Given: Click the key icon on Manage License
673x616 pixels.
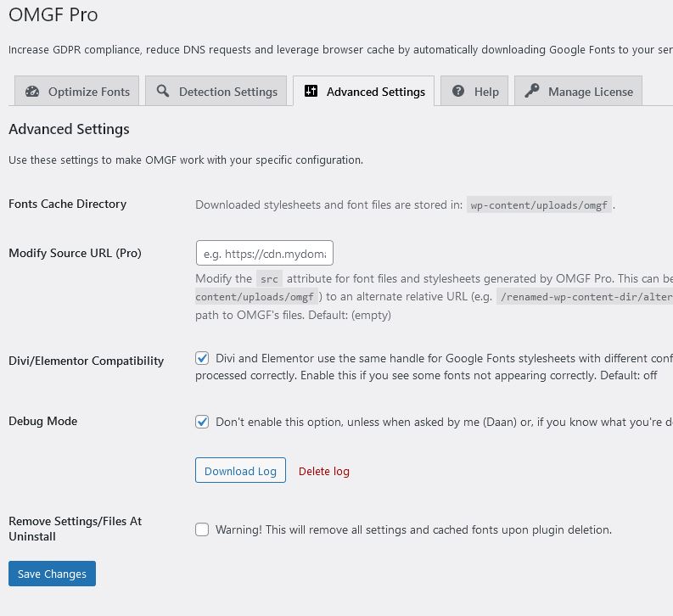Looking at the screenshot, I should [532, 91].
